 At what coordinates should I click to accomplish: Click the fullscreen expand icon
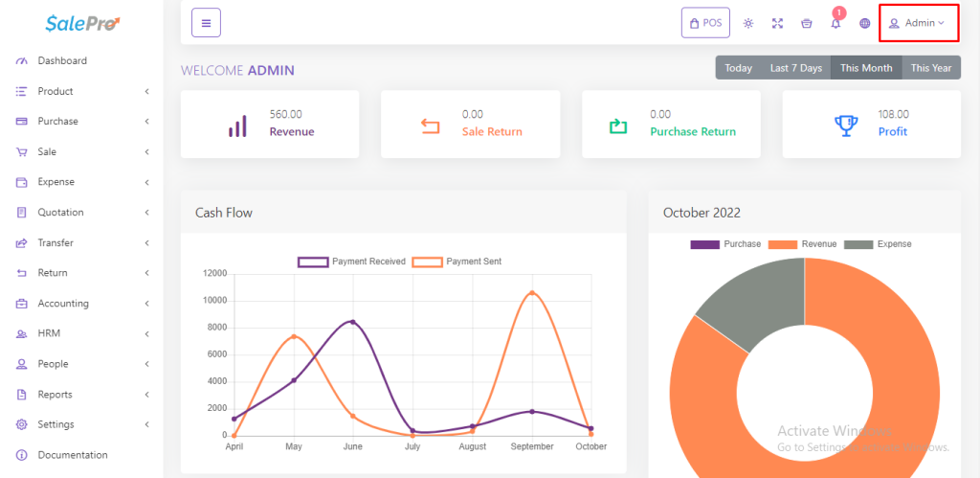[x=777, y=23]
